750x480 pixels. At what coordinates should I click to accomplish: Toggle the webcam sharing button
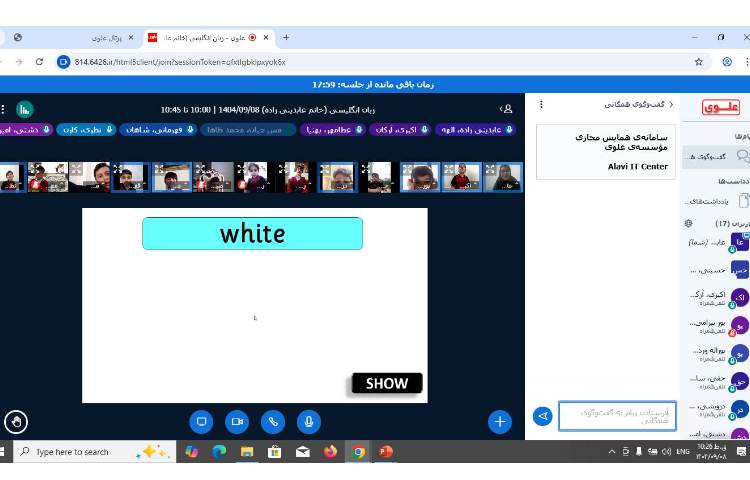click(236, 422)
